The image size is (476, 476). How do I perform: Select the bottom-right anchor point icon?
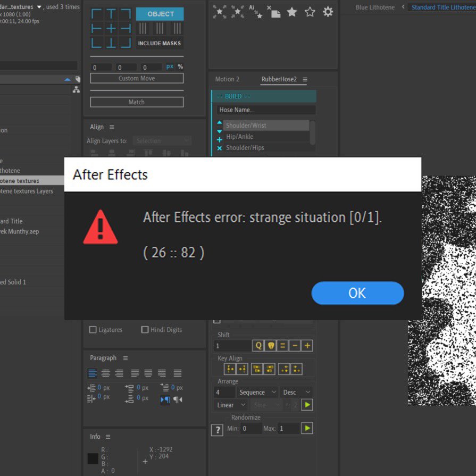(x=126, y=43)
